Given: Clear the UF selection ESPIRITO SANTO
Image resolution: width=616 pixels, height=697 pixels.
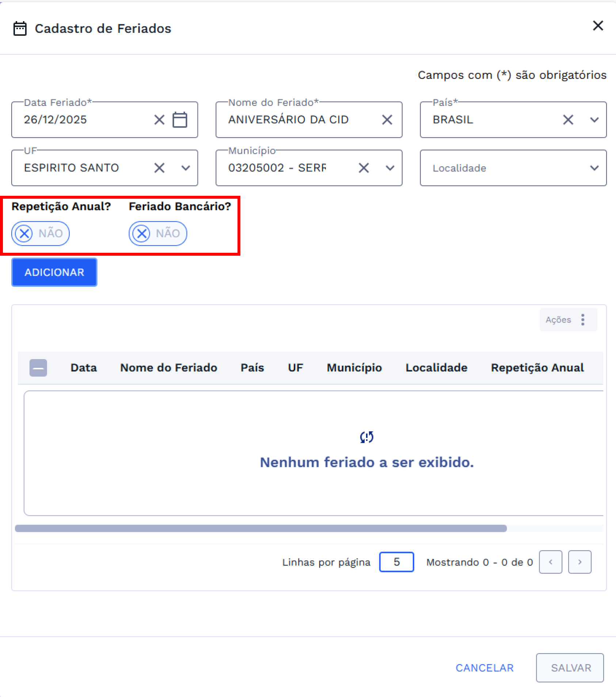Looking at the screenshot, I should pyautogui.click(x=159, y=168).
